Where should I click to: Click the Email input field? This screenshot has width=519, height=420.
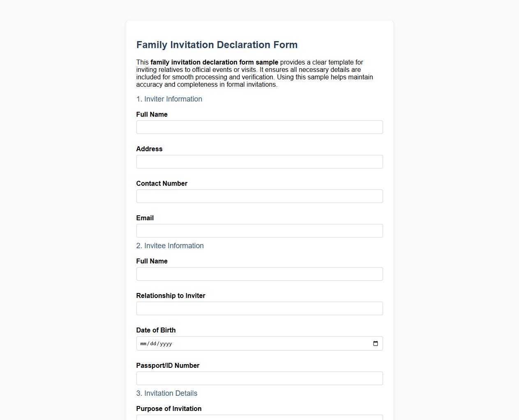click(x=259, y=231)
